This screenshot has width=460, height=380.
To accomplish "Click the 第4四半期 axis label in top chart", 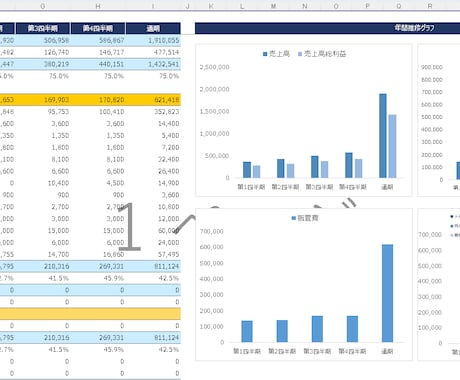I will tap(353, 187).
